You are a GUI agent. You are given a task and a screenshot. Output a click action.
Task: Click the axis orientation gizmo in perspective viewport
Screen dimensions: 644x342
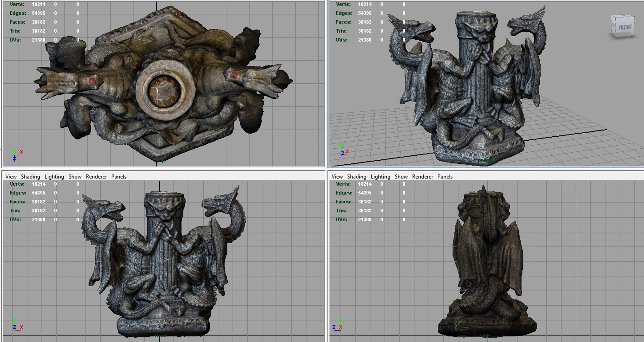click(344, 150)
